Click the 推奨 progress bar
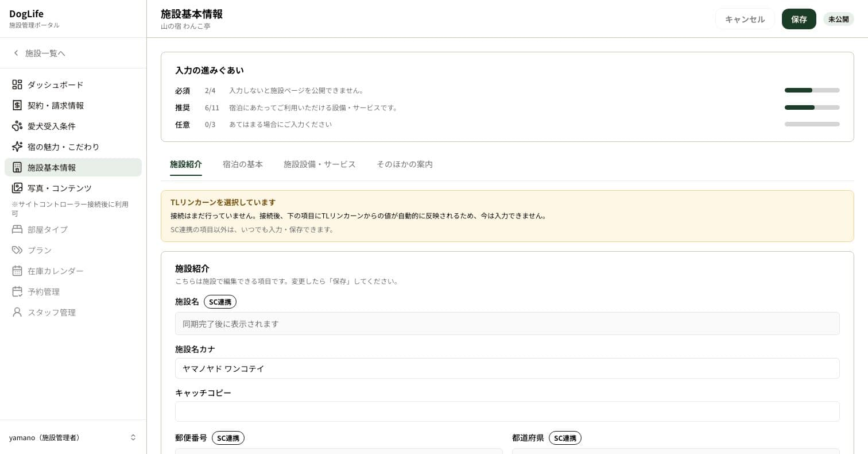 click(812, 107)
